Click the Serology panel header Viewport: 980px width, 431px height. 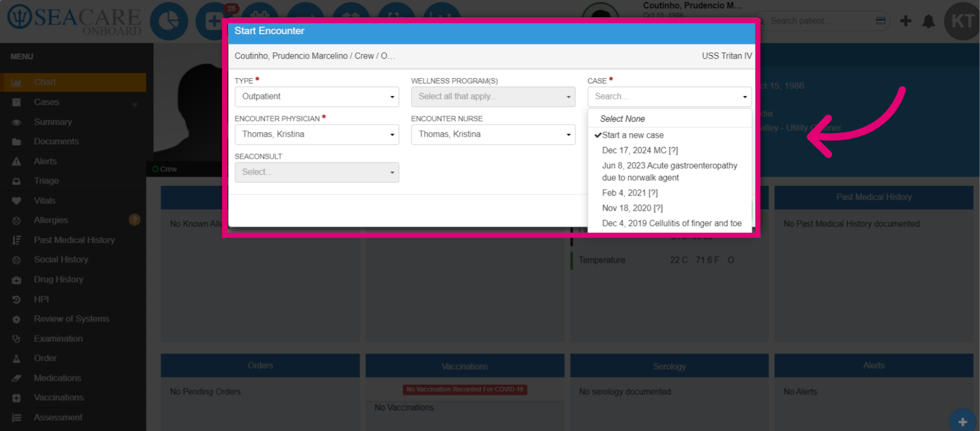pyautogui.click(x=669, y=366)
